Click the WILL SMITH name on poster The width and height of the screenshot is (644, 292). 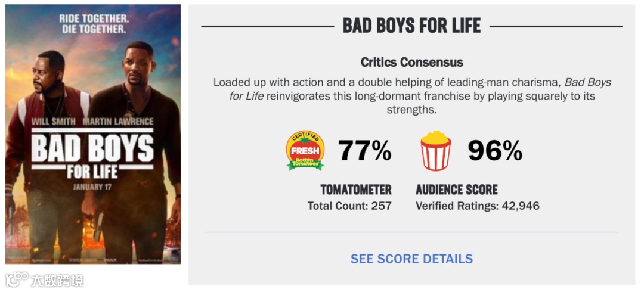click(54, 122)
